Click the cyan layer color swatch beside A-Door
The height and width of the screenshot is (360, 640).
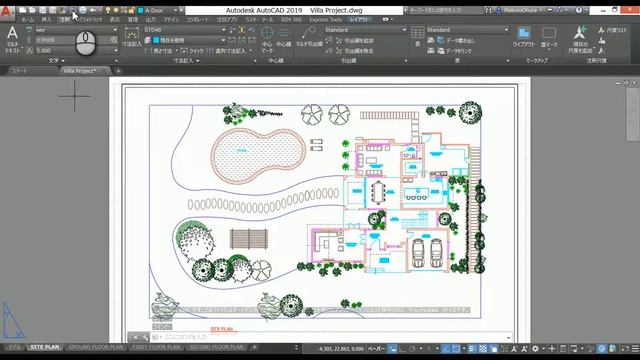(x=141, y=10)
